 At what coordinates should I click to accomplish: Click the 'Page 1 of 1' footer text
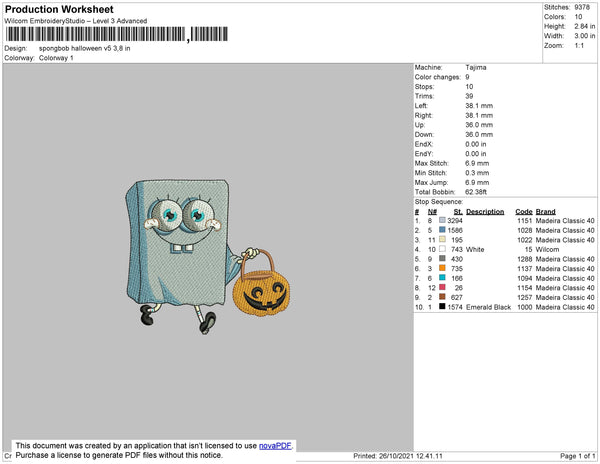[577, 456]
